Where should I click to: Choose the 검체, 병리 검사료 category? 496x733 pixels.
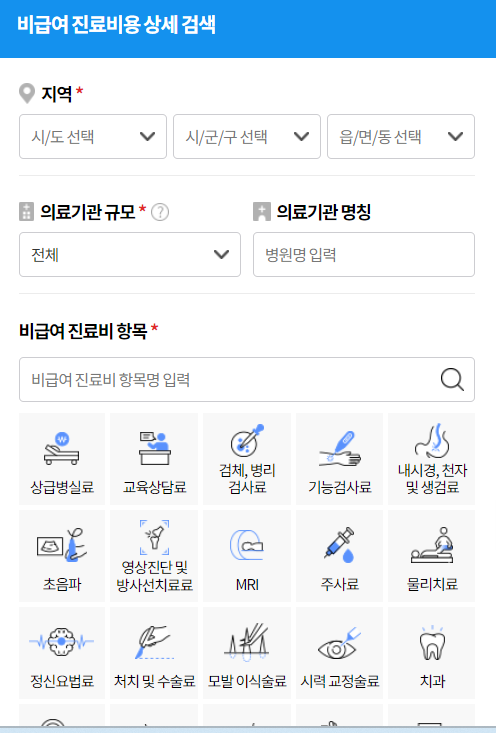[x=247, y=459]
